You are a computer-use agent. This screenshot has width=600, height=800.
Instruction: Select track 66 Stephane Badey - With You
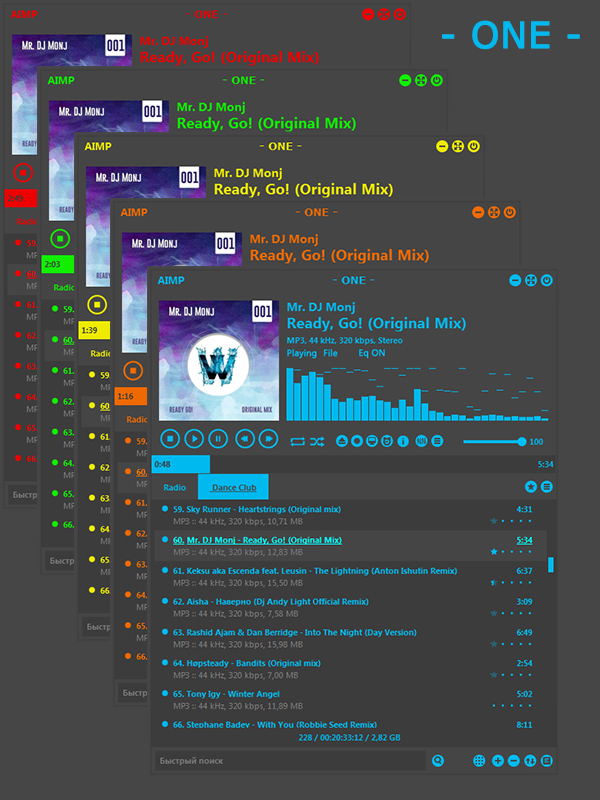[x=349, y=725]
